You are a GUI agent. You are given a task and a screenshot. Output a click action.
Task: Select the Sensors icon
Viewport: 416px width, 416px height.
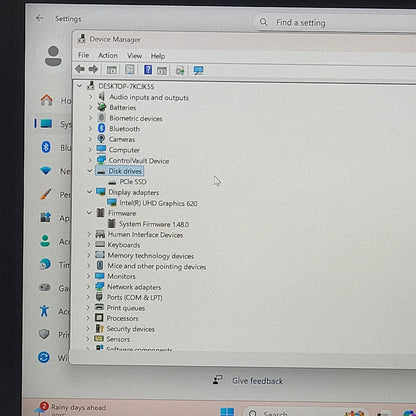pos(99,339)
